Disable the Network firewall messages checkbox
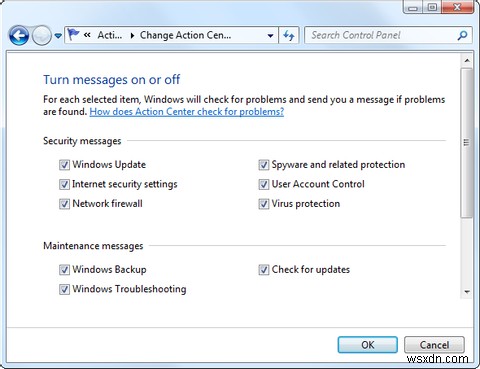The height and width of the screenshot is (369, 480). click(x=64, y=204)
